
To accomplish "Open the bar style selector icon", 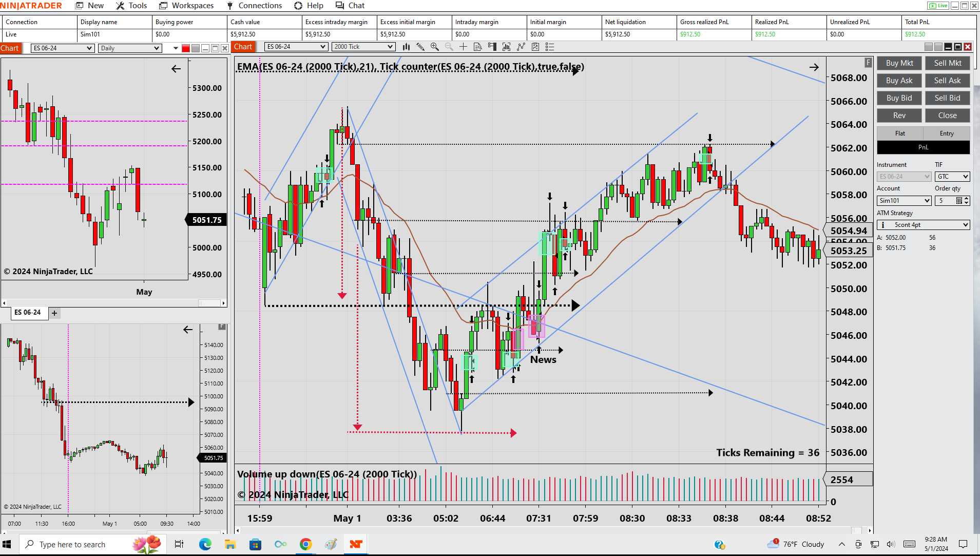I will tap(406, 47).
